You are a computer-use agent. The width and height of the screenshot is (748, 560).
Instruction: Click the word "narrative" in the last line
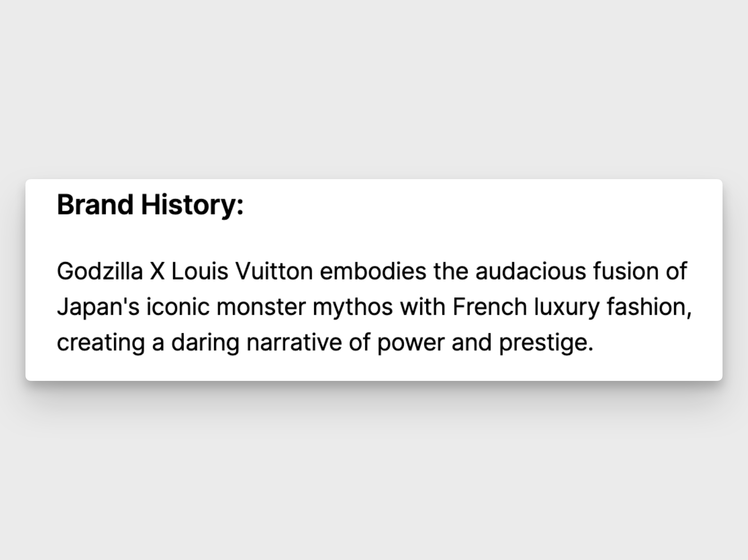click(x=294, y=343)
